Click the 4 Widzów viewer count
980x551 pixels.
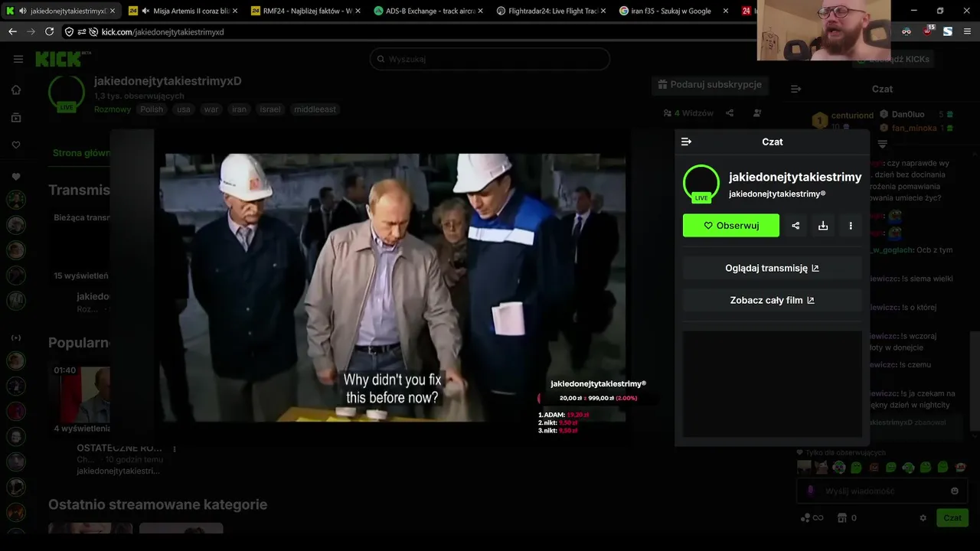(688, 113)
